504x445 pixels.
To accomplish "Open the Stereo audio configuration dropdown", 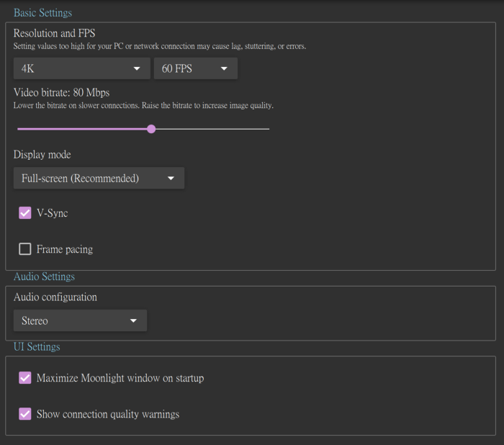I will tap(80, 320).
